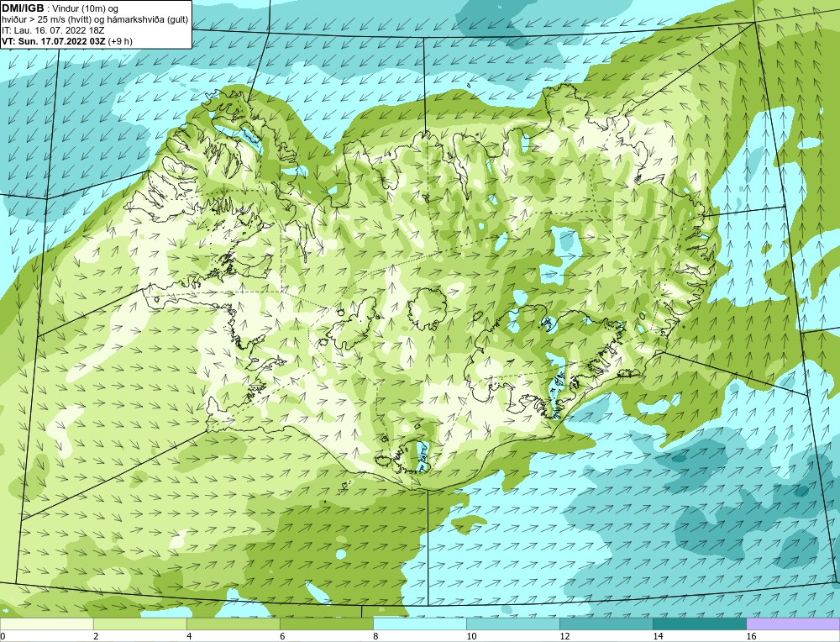
Task: Click the legend value '12'
Action: click(x=564, y=636)
